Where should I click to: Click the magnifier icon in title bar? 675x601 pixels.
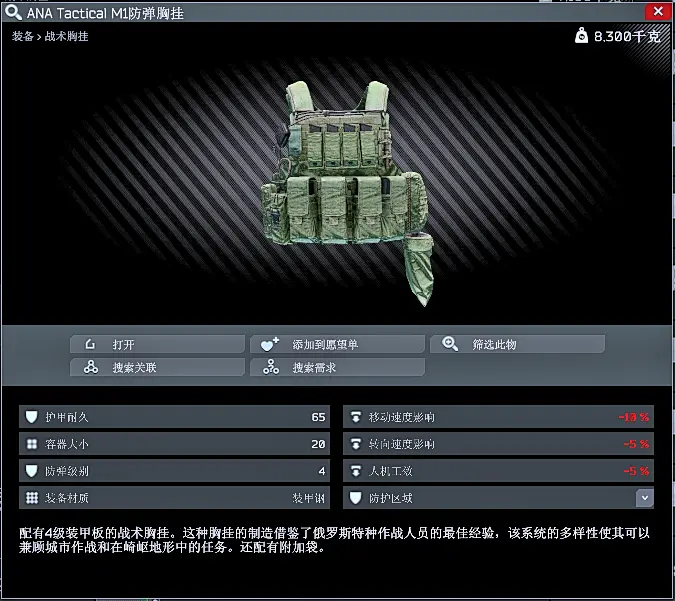click(13, 12)
